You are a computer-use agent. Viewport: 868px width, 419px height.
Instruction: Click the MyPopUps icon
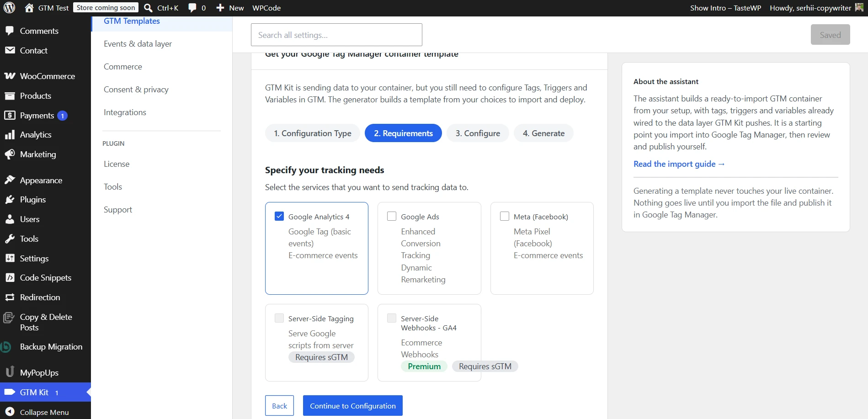click(x=10, y=372)
